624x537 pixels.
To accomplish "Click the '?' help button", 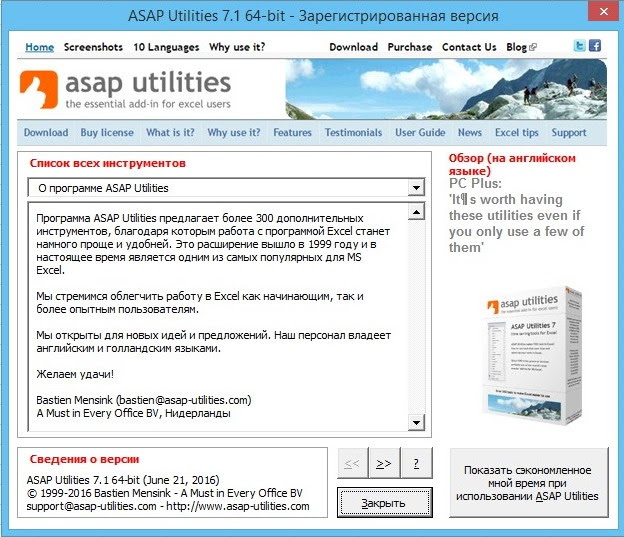I will (417, 463).
